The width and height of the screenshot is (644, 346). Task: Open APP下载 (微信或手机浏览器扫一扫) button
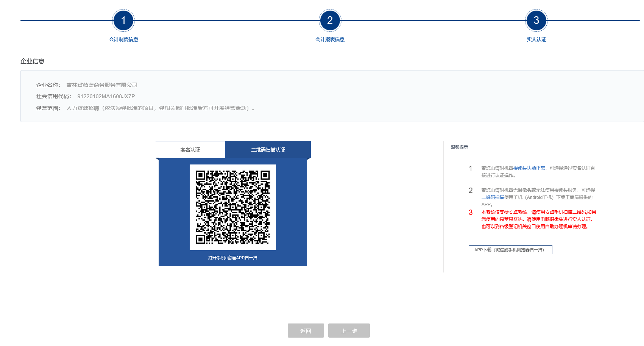tap(510, 250)
